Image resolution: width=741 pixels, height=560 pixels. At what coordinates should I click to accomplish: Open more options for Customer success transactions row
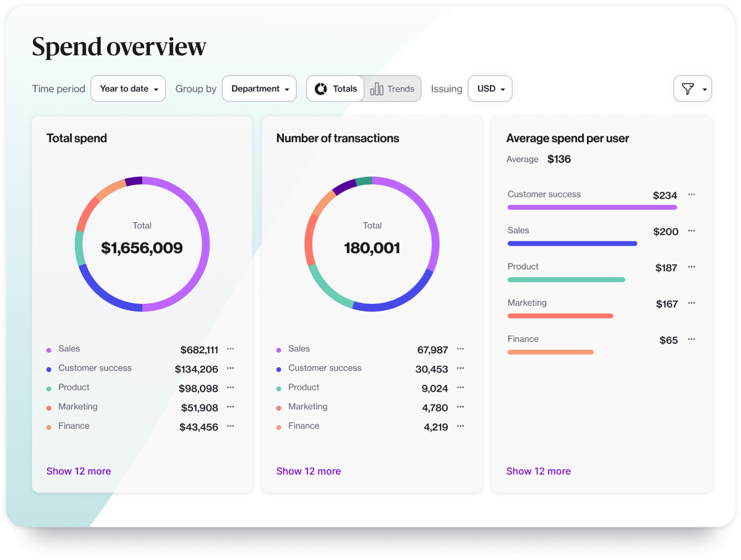460,368
